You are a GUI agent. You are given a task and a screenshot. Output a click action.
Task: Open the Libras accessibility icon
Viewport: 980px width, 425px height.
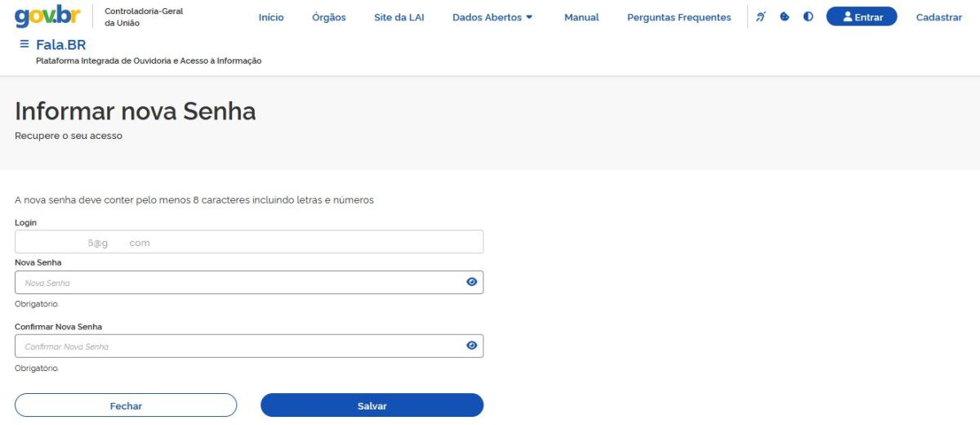click(x=761, y=16)
